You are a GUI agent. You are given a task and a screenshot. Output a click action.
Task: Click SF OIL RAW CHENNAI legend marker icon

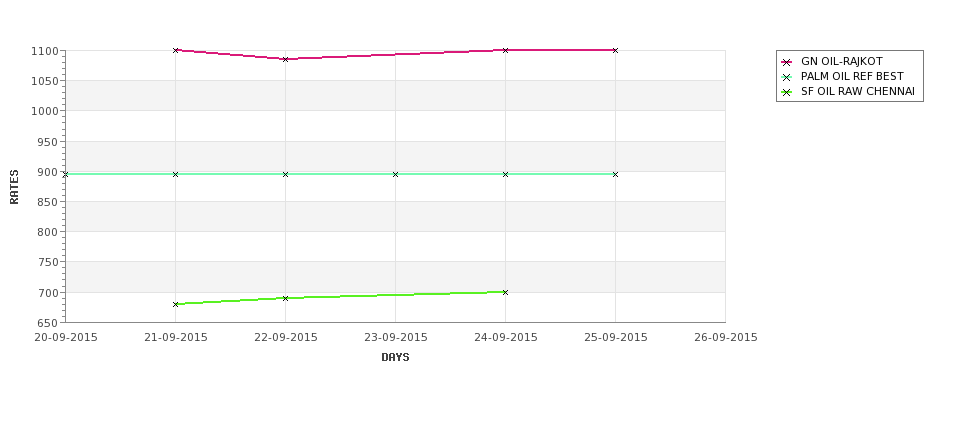787,92
